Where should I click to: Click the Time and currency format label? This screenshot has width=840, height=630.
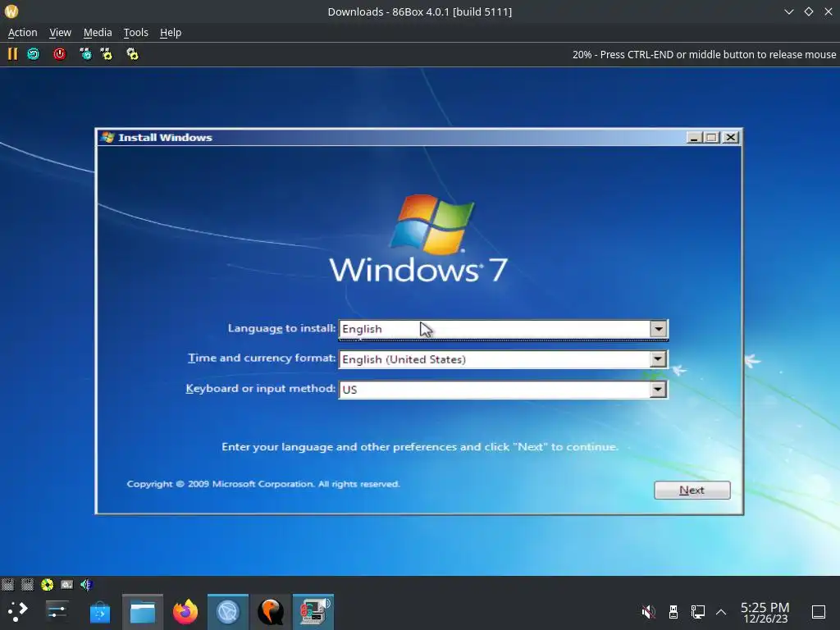click(x=262, y=358)
